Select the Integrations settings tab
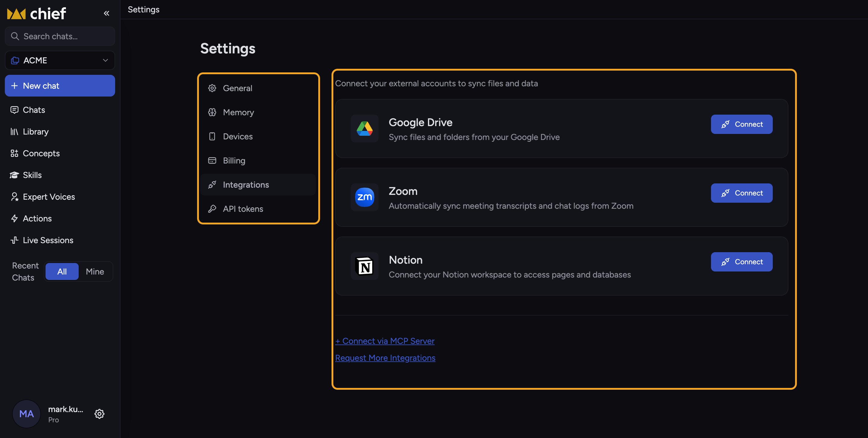 [x=258, y=184]
